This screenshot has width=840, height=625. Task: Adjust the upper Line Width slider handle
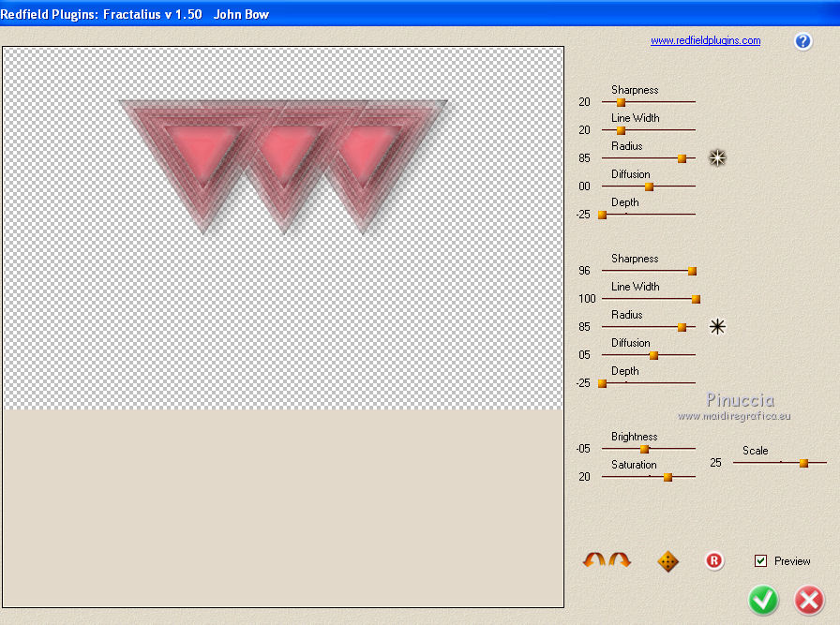(x=621, y=130)
